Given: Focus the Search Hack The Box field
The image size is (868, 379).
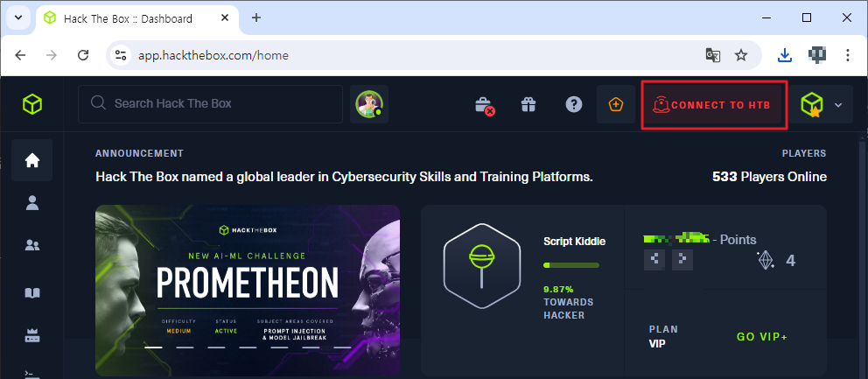Looking at the screenshot, I should pos(210,103).
